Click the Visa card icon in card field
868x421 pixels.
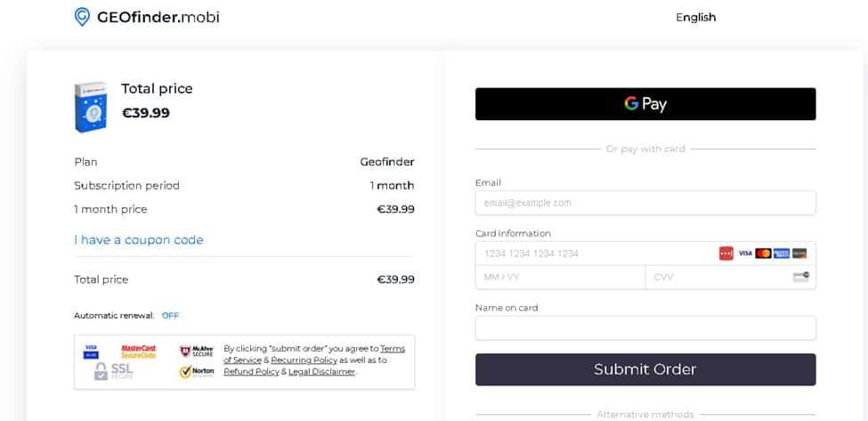pos(745,254)
